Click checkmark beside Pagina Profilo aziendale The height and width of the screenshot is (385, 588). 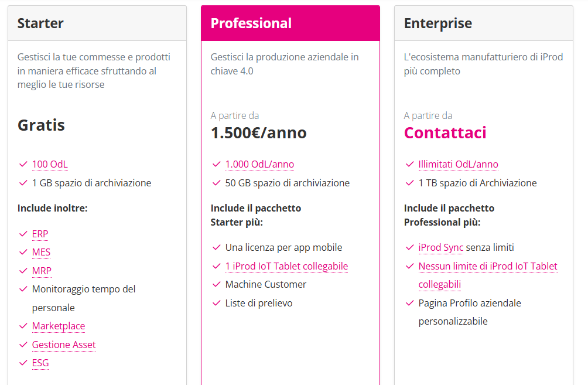tap(410, 303)
